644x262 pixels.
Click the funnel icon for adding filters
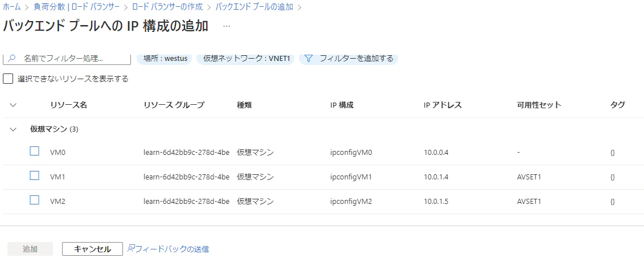coord(309,58)
